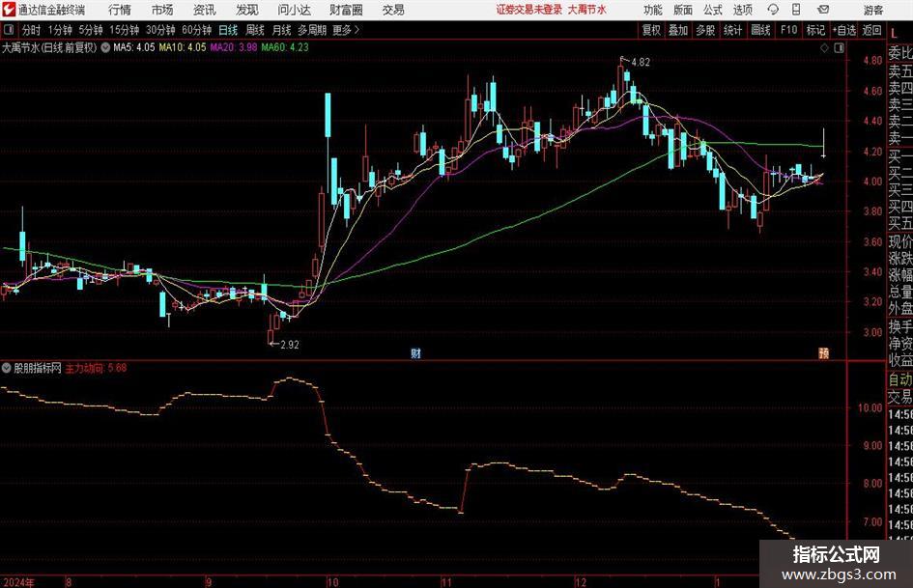This screenshot has width=913, height=588.
Task: Open the 多周期 multi-period view
Action: point(312,30)
